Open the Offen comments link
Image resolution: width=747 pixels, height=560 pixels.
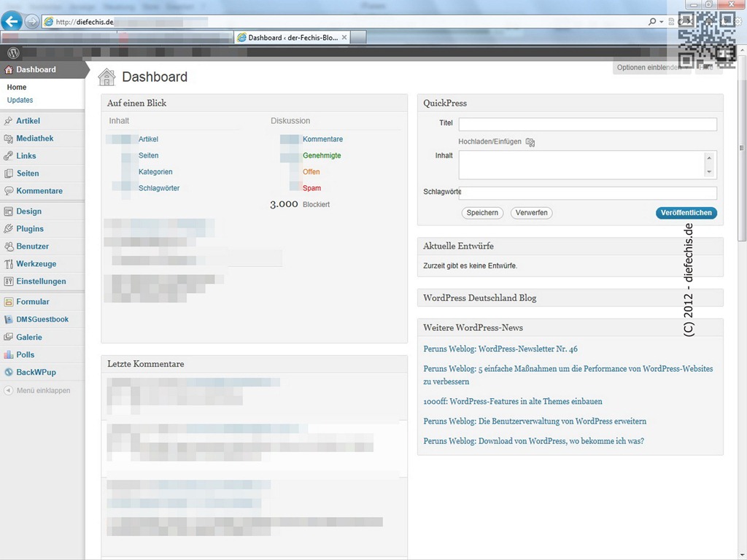click(x=311, y=172)
